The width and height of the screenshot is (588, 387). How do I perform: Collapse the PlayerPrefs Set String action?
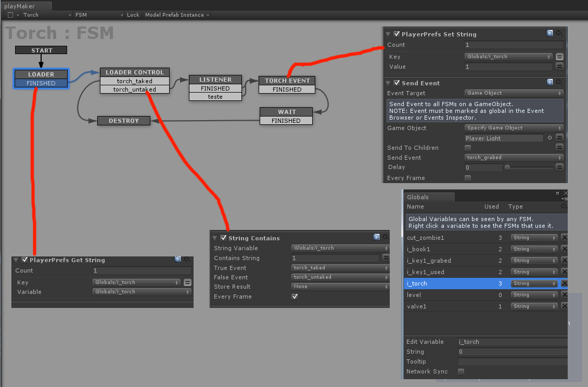(x=388, y=34)
